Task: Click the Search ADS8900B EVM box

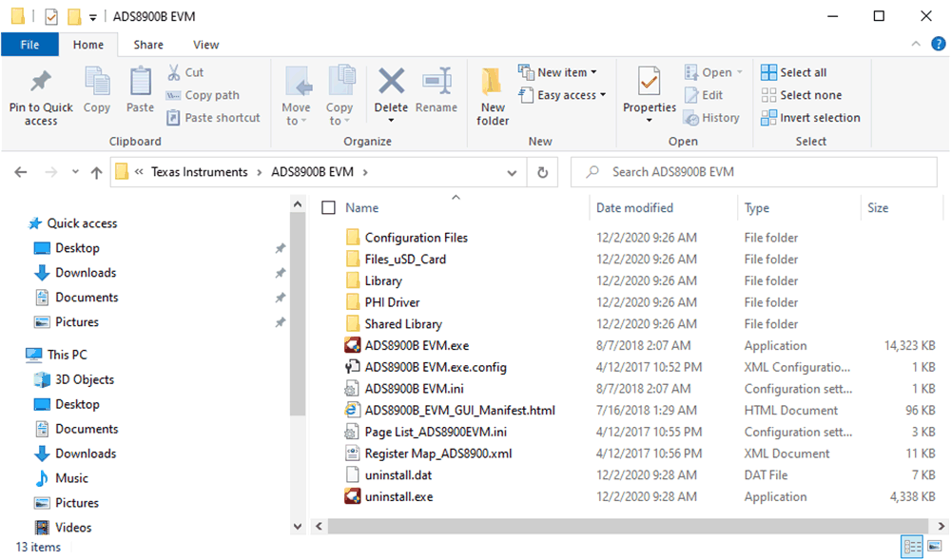Action: pyautogui.click(x=751, y=172)
